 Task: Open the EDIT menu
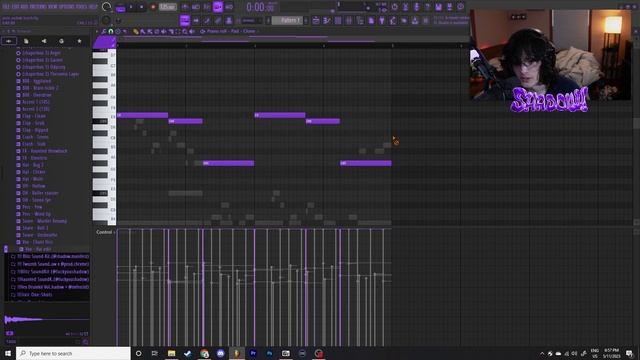pyautogui.click(x=16, y=6)
